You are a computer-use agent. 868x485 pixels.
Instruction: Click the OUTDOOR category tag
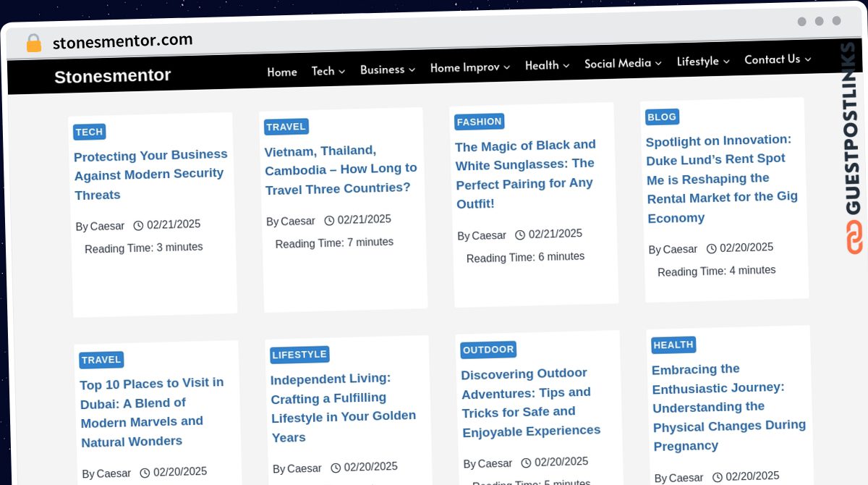click(x=488, y=350)
